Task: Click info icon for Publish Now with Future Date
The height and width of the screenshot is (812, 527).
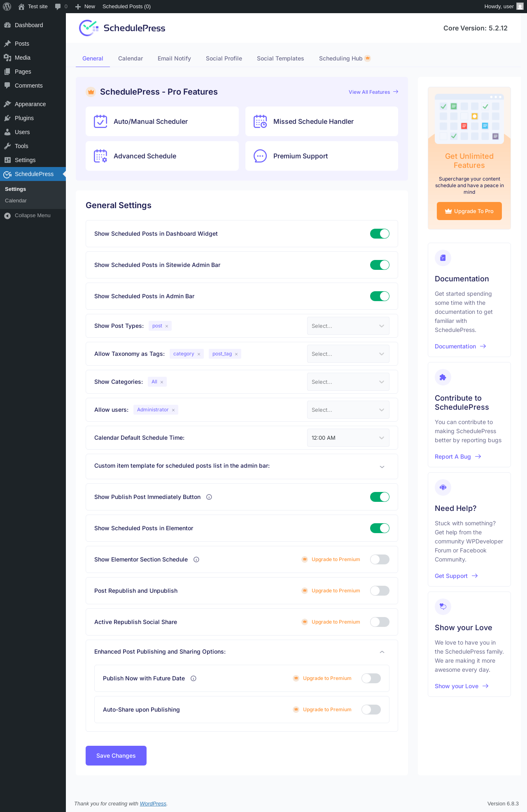Action: (194, 678)
